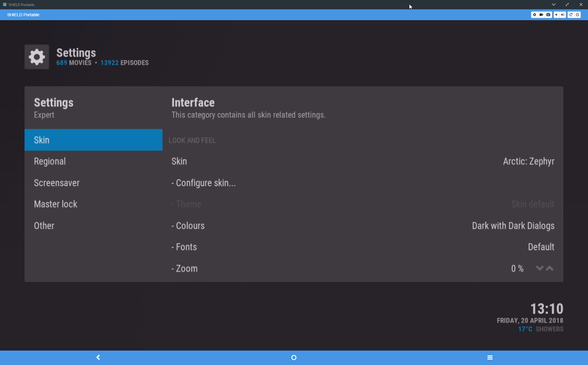The height and width of the screenshot is (365, 588).
Task: Open recent apps with the hamburger icon
Action: click(x=490, y=357)
